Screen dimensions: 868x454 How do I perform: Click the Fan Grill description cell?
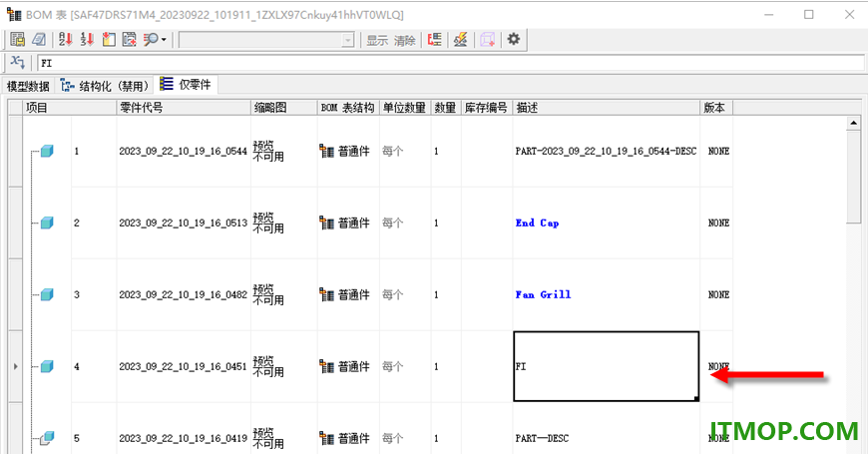(x=607, y=294)
